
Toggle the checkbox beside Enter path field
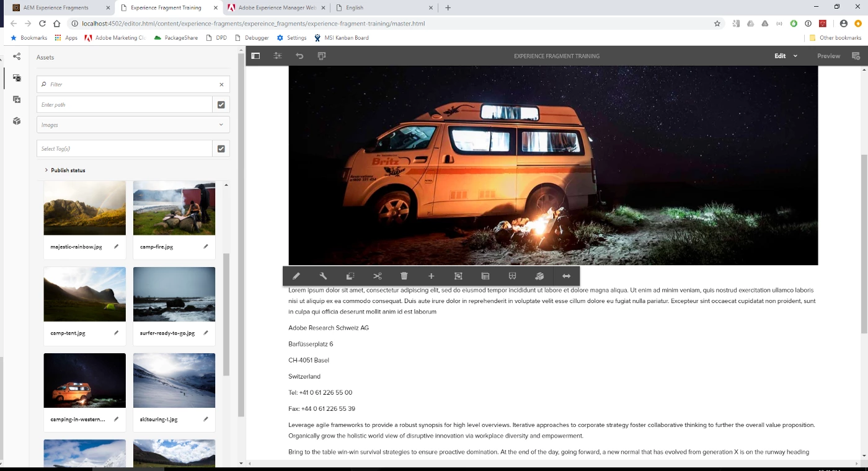[221, 105]
